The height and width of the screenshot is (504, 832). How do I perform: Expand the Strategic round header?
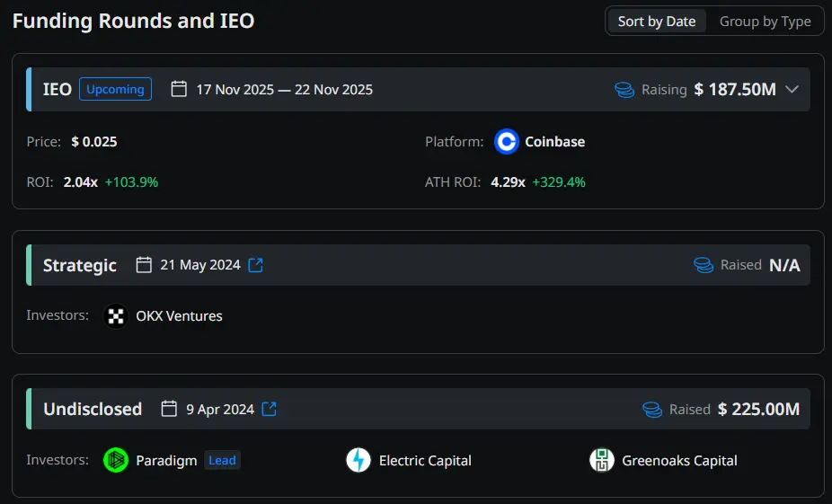click(x=80, y=265)
